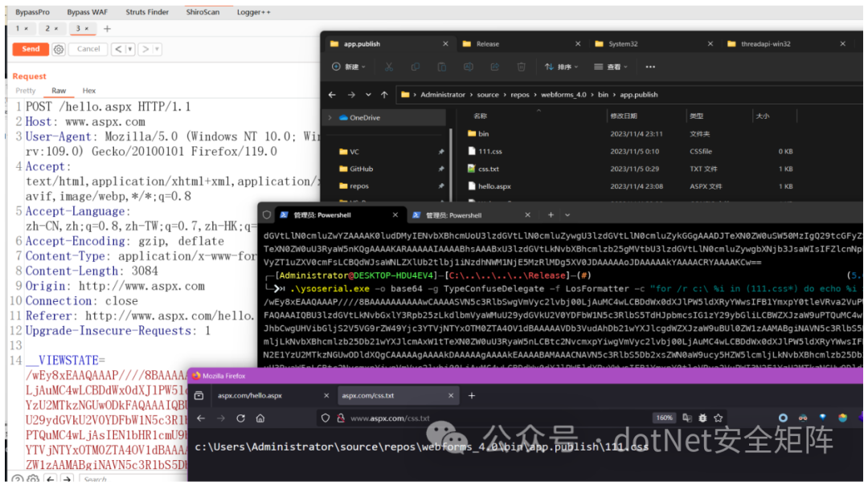Click the Rename icon in Explorer toolbar
This screenshot has height=485, width=868.
[469, 67]
